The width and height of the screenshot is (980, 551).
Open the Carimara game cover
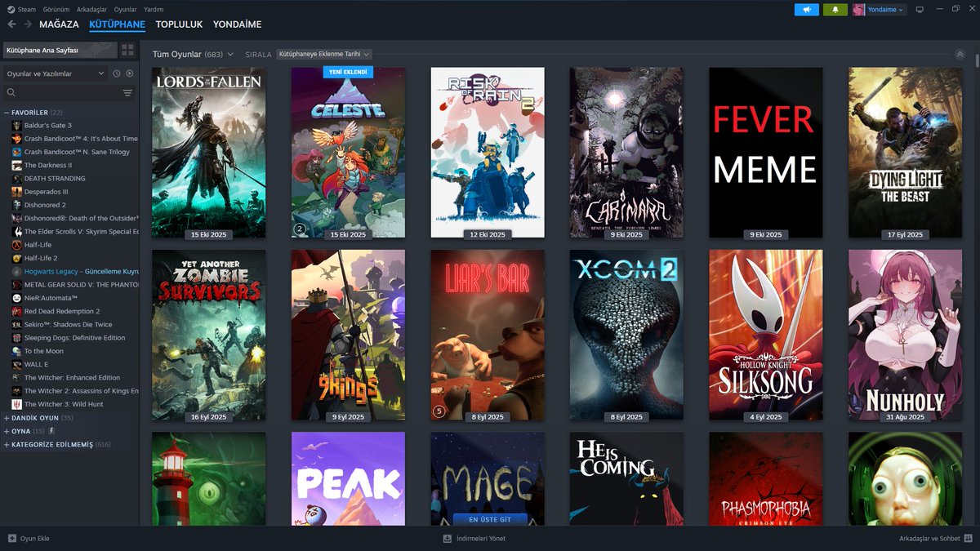click(626, 153)
